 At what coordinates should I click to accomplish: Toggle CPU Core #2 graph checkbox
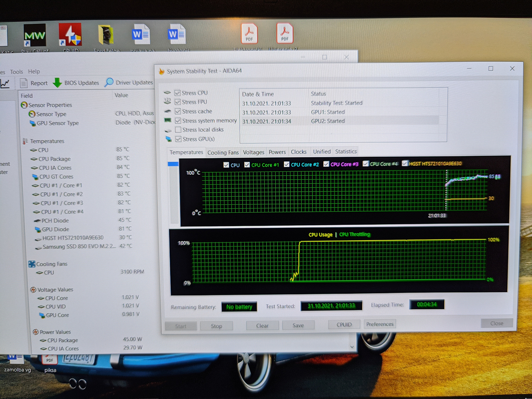[286, 164]
